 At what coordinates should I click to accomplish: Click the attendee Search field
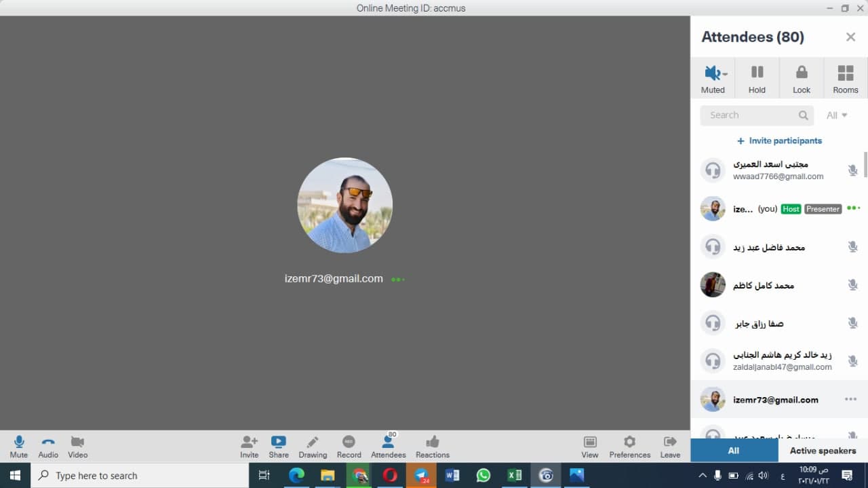[x=757, y=115]
